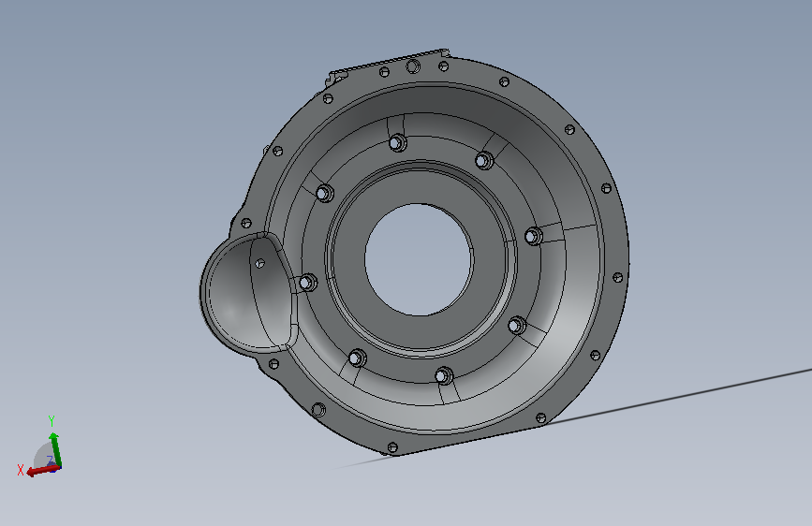This screenshot has height=526, width=812.
Task: Click the green Y axis arrow of triad
Action: pyautogui.click(x=55, y=450)
